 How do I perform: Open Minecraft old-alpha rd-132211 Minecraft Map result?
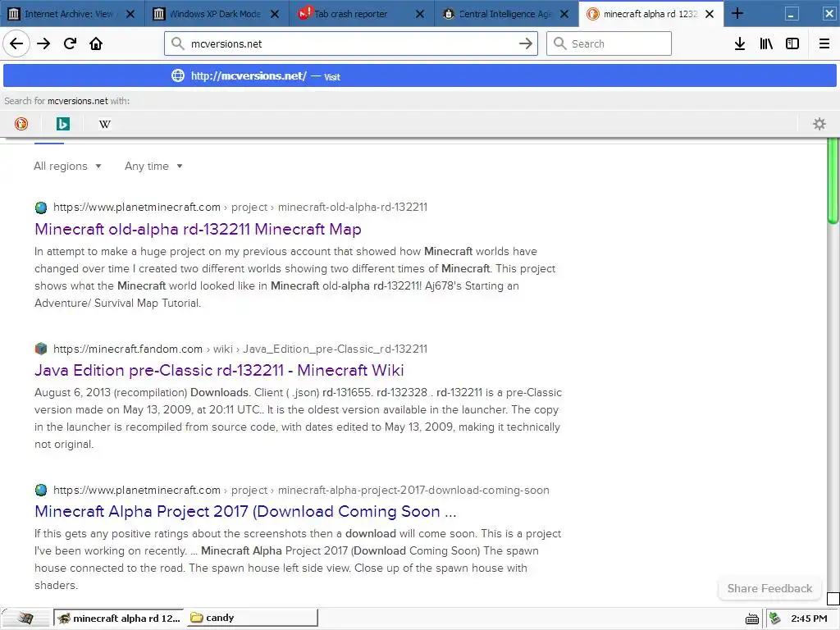[x=198, y=229]
